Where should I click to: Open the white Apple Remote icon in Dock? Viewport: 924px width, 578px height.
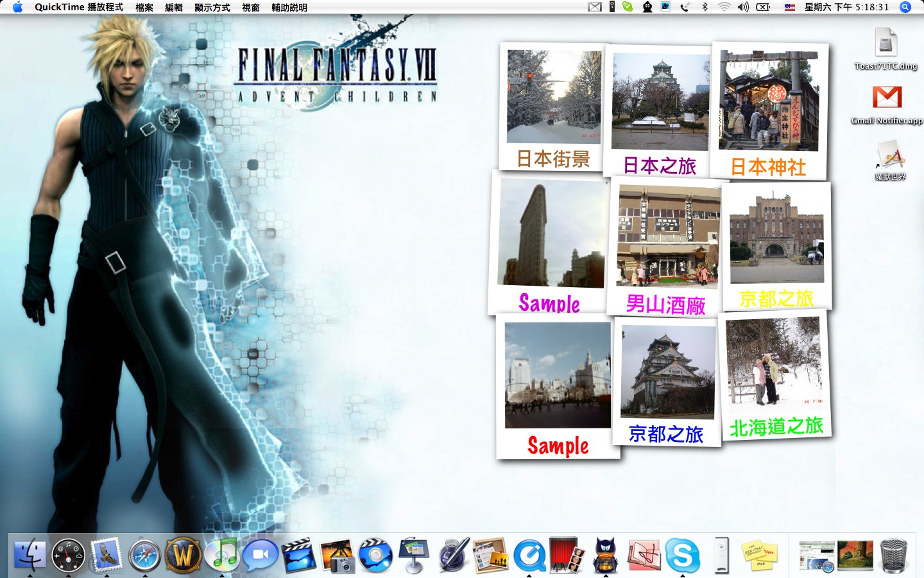coord(721,555)
